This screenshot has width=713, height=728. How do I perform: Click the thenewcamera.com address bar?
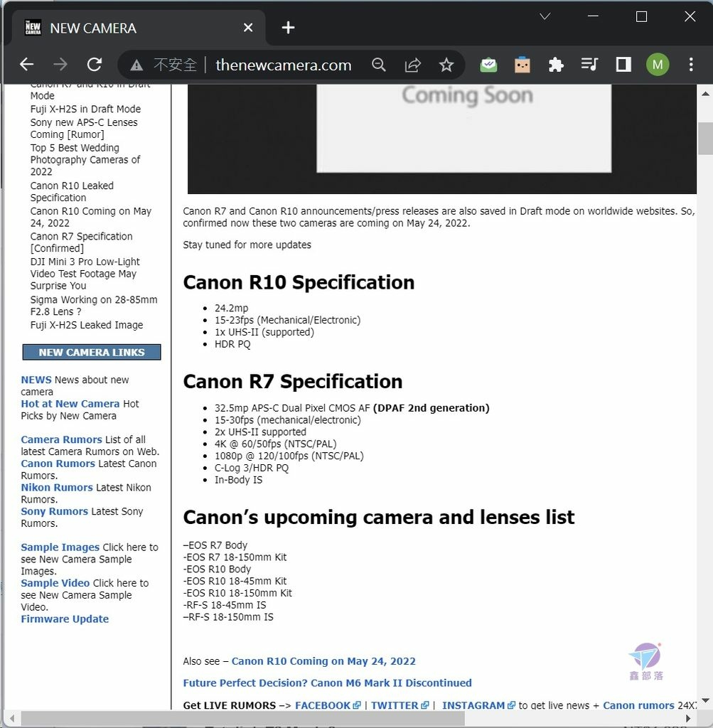[283, 65]
